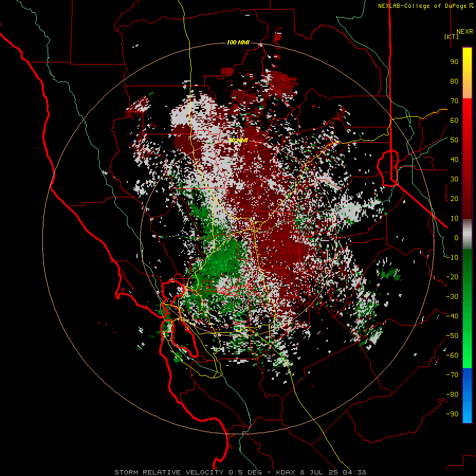The width and height of the screenshot is (476, 476).
Task: Click the -40 value on the velocity scale
Action: 452,316
